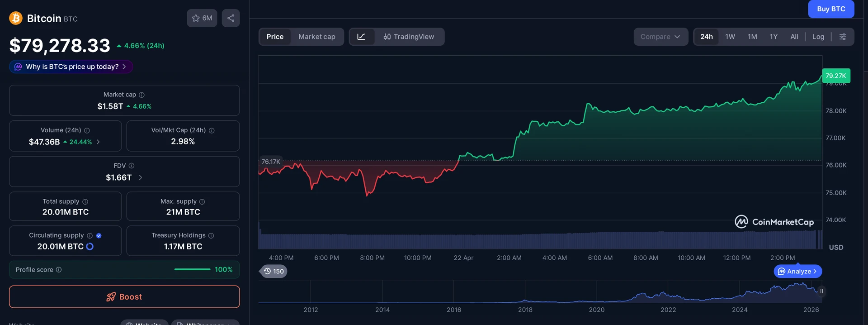Click Circulating supply info icon

90,235
